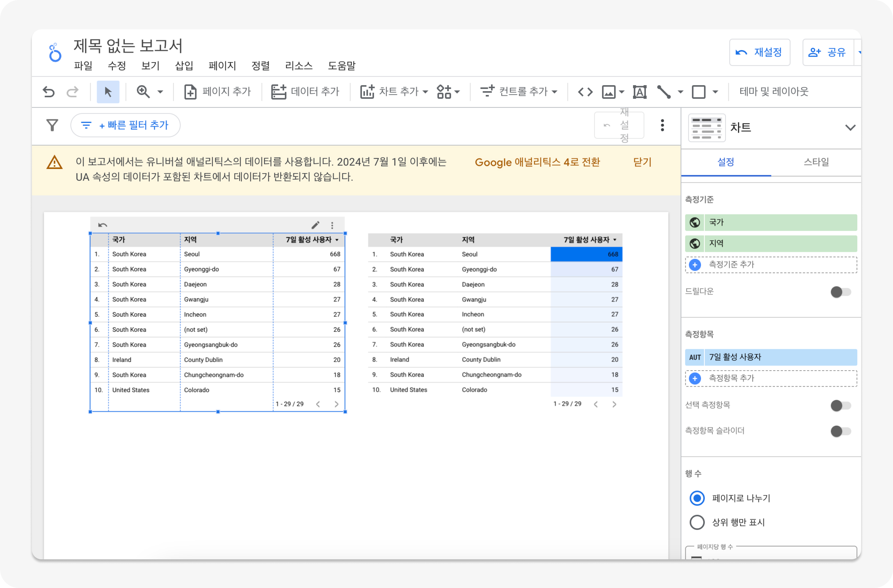Screen dimensions: 893x588
Task: Click the URL embed code icon
Action: click(585, 92)
